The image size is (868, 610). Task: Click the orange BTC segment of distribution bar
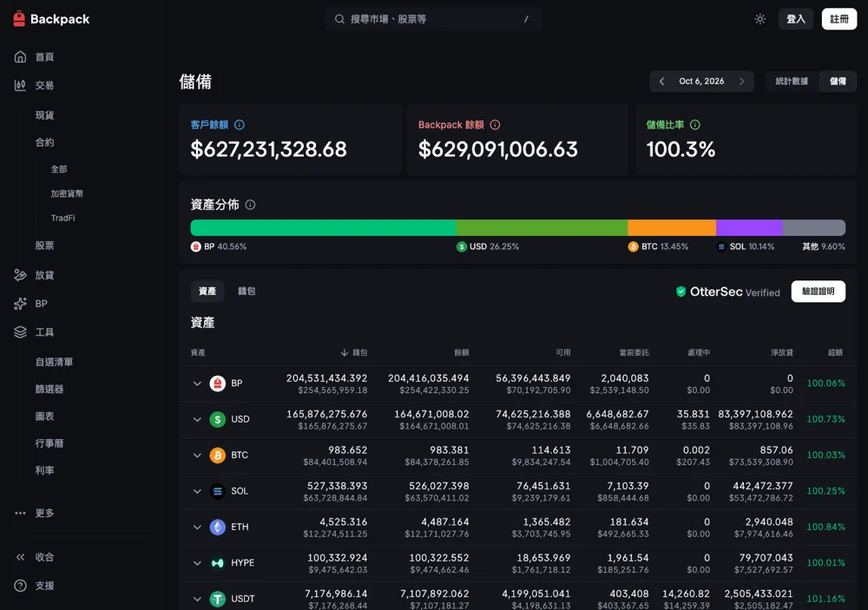[672, 227]
